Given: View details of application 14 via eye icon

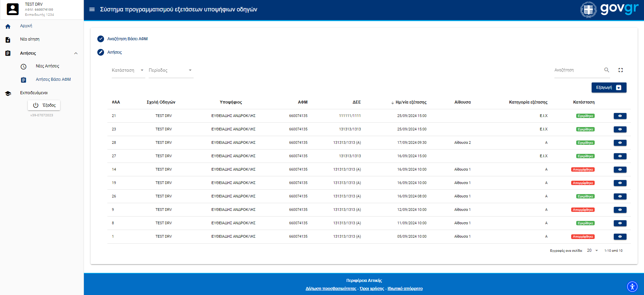Looking at the screenshot, I should [620, 170].
